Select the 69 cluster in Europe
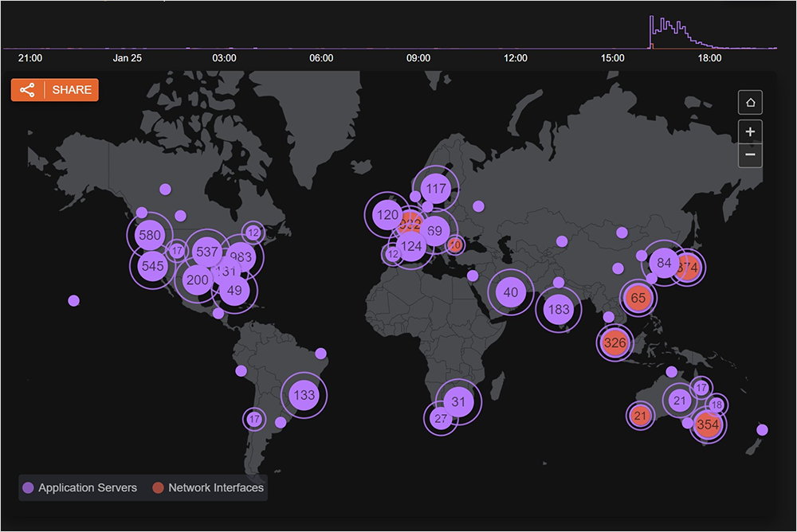The width and height of the screenshot is (797, 532). pyautogui.click(x=434, y=231)
